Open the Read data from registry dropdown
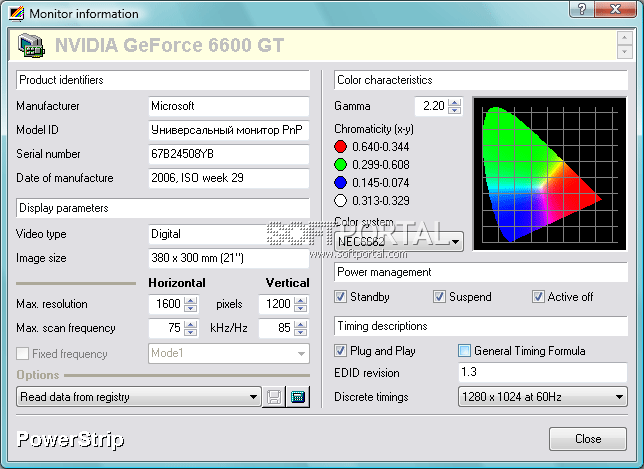This screenshot has height=469, width=644. [x=139, y=397]
